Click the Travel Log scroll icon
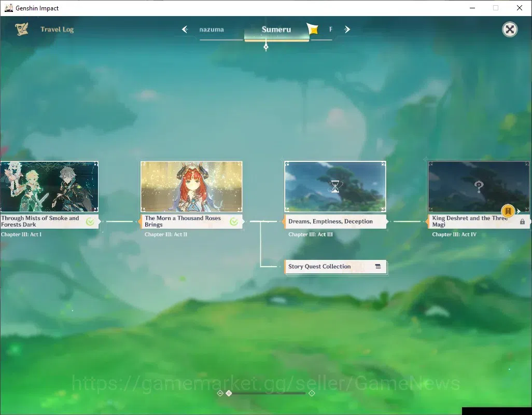 (x=22, y=30)
